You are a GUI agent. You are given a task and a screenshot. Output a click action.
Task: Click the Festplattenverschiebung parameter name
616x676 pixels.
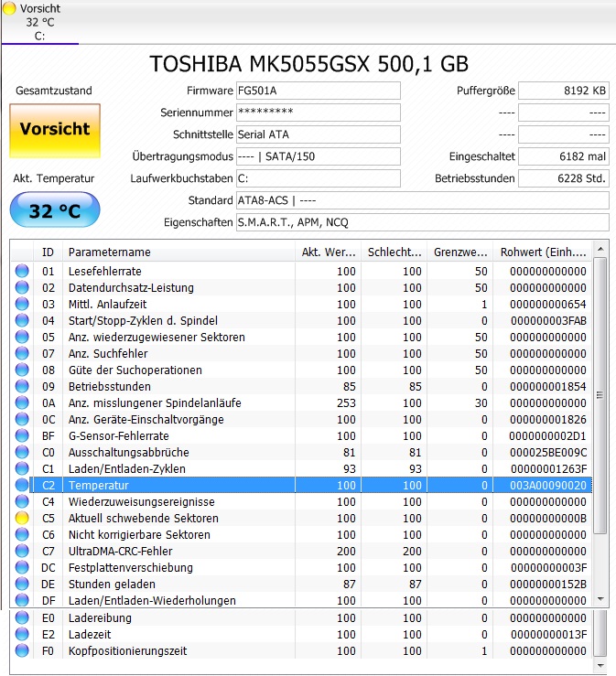coord(131,567)
